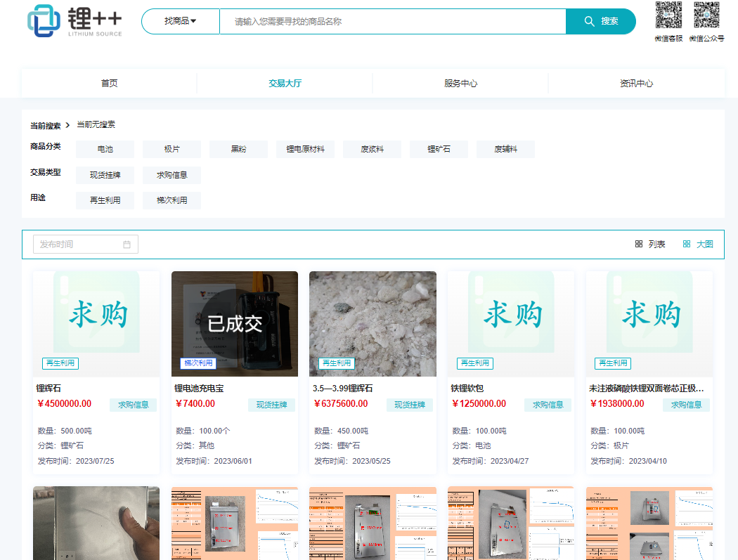Open the 3.5—3.99锂辉石 product photo
738x560 pixels.
pos(373,323)
